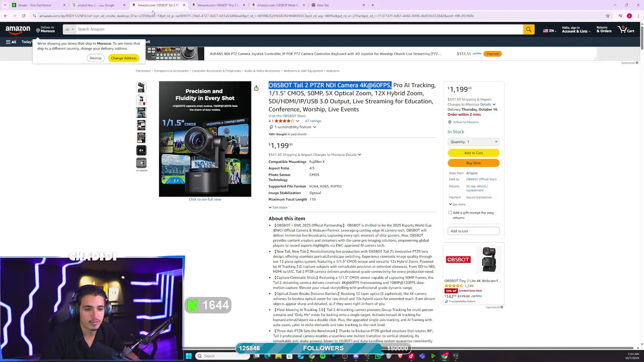644x362 pixels.
Task: Open the TikTok taskbar icon
Action: click(x=411, y=356)
